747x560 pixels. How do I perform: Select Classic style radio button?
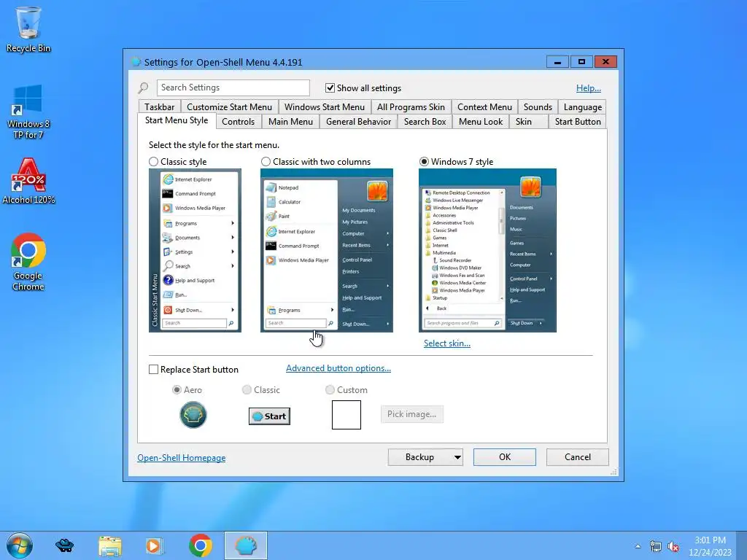153,161
